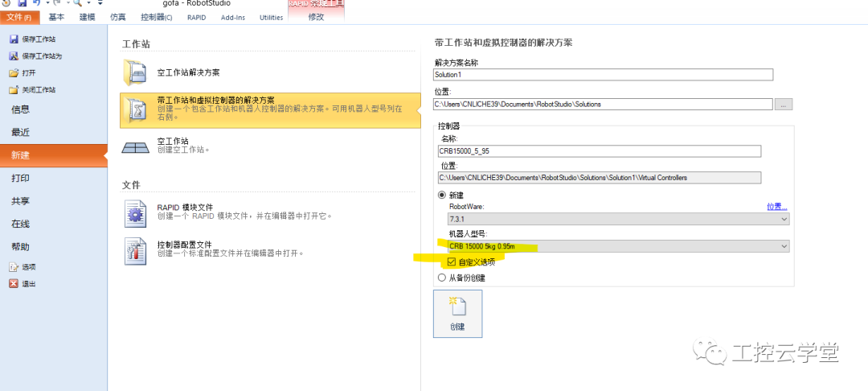Select the 从备份创建 radio button
The image size is (868, 391).
442,278
